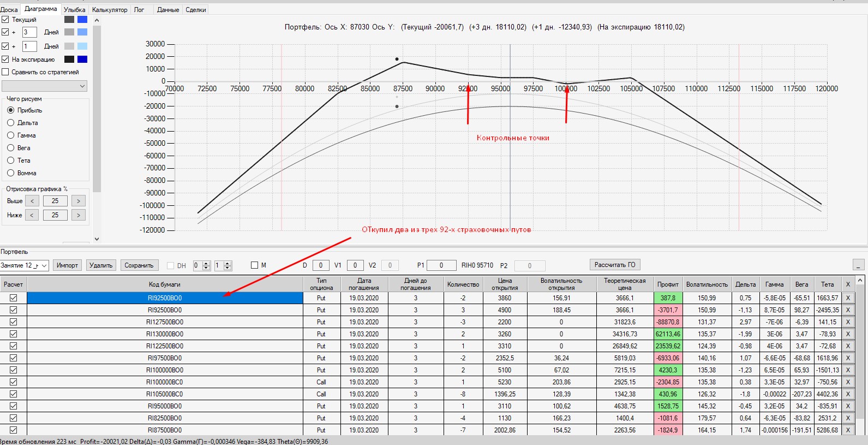868x445 pixels.
Task: Click the portfolio table scroll-up arrow
Action: (x=861, y=281)
